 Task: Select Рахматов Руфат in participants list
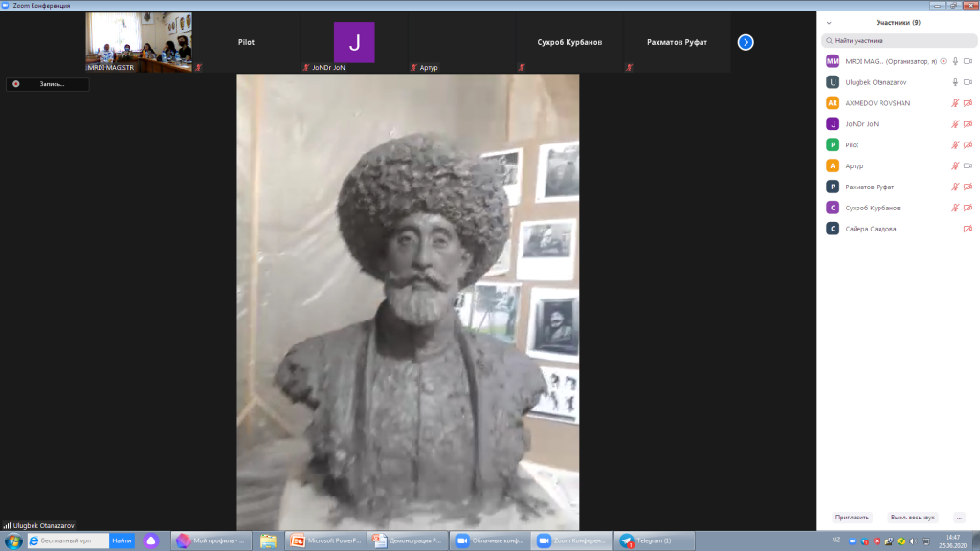tap(869, 187)
